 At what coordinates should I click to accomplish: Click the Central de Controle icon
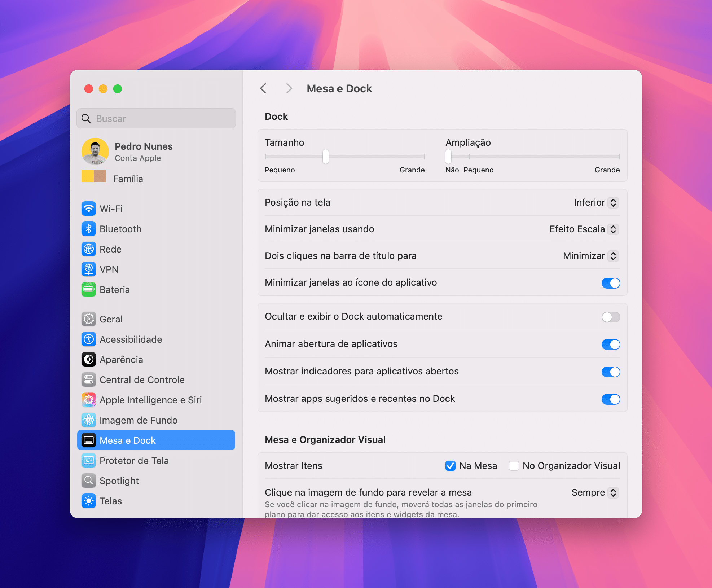tap(89, 379)
